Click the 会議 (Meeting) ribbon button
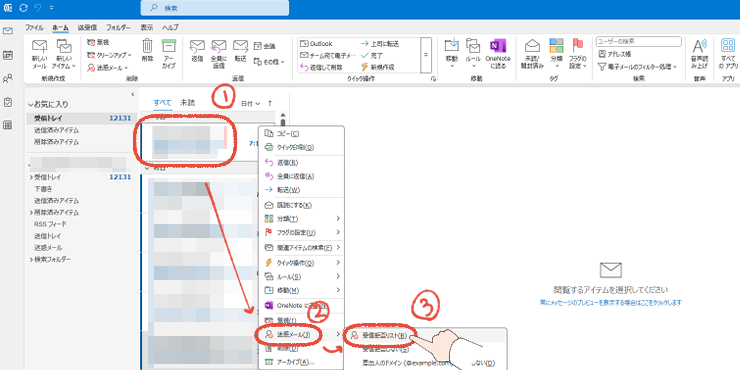Viewport: 740px width, 370px height. point(264,46)
